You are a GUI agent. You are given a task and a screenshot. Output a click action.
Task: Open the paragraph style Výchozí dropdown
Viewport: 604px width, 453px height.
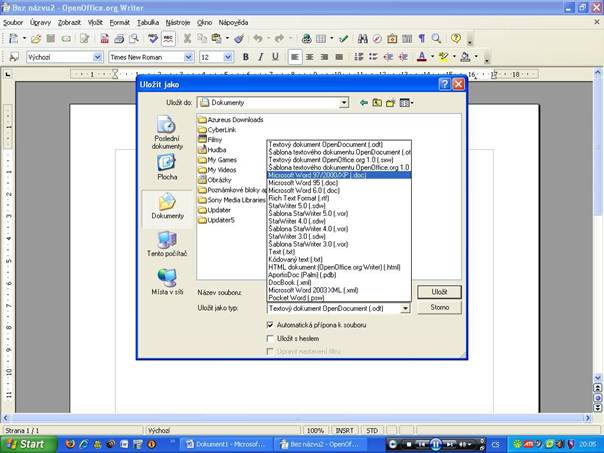tap(98, 57)
